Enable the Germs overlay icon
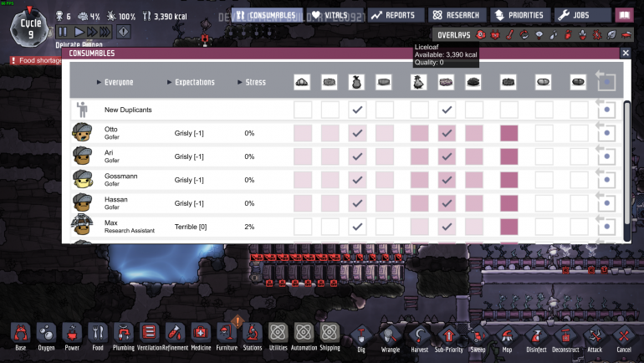 click(x=597, y=35)
